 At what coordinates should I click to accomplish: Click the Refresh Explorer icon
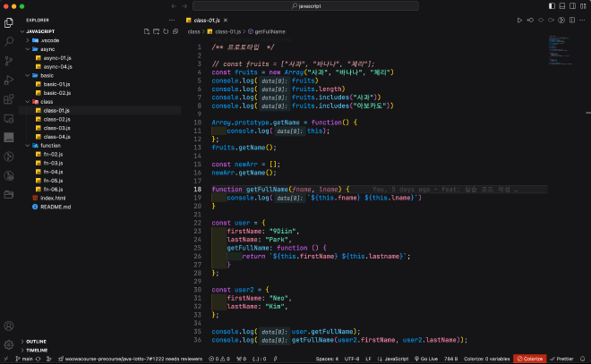point(167,30)
